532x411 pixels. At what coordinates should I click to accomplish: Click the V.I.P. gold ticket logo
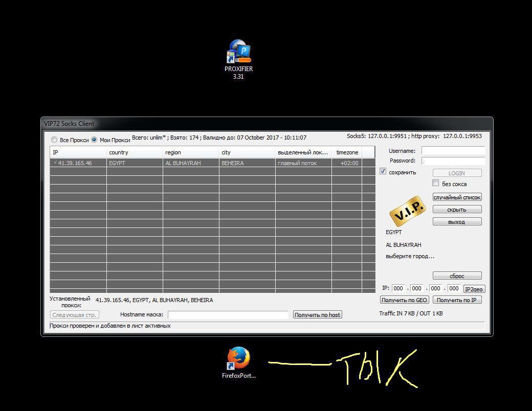408,211
